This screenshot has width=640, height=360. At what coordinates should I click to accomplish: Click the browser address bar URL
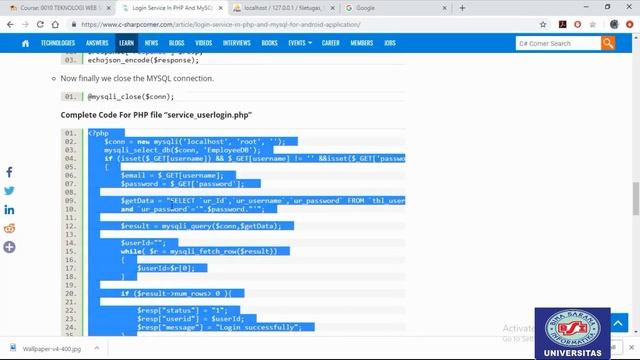(220, 24)
